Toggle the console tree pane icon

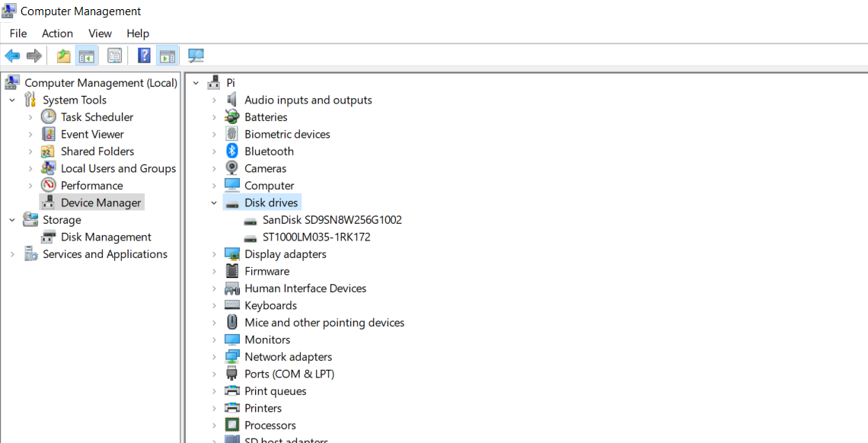click(87, 55)
